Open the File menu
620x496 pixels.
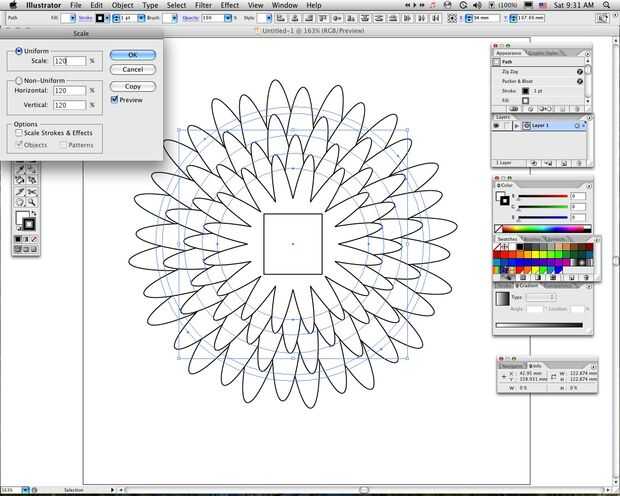click(x=76, y=5)
